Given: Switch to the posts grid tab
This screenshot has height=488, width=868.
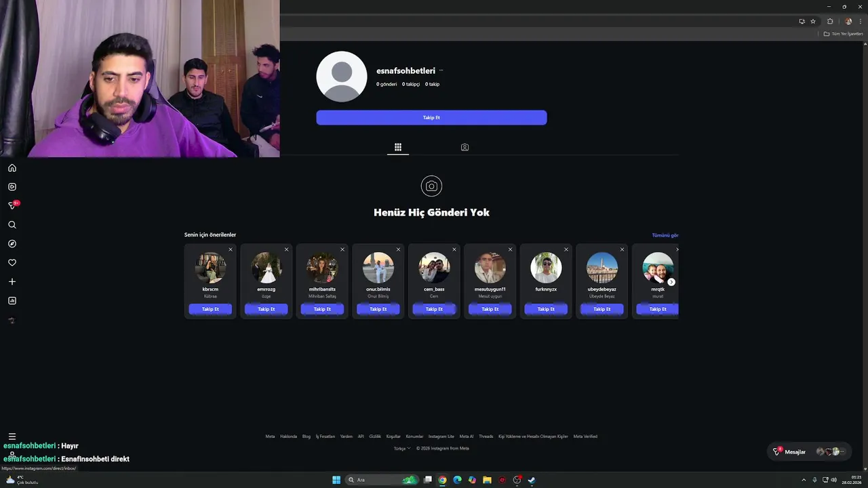Looking at the screenshot, I should pos(398,147).
